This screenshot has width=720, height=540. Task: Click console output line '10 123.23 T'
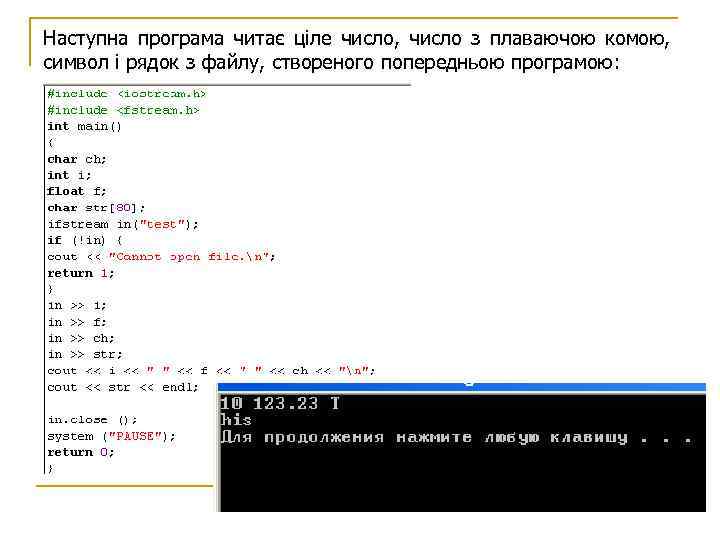coord(280,404)
